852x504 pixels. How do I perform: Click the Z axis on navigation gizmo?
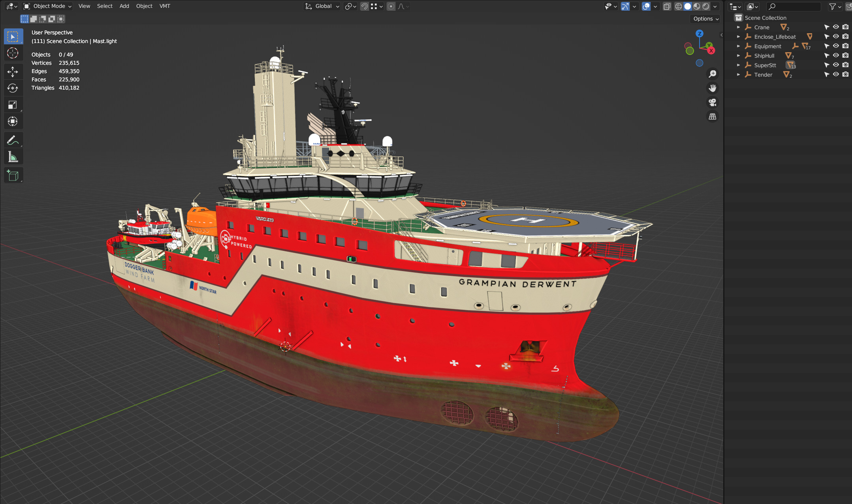pyautogui.click(x=700, y=34)
